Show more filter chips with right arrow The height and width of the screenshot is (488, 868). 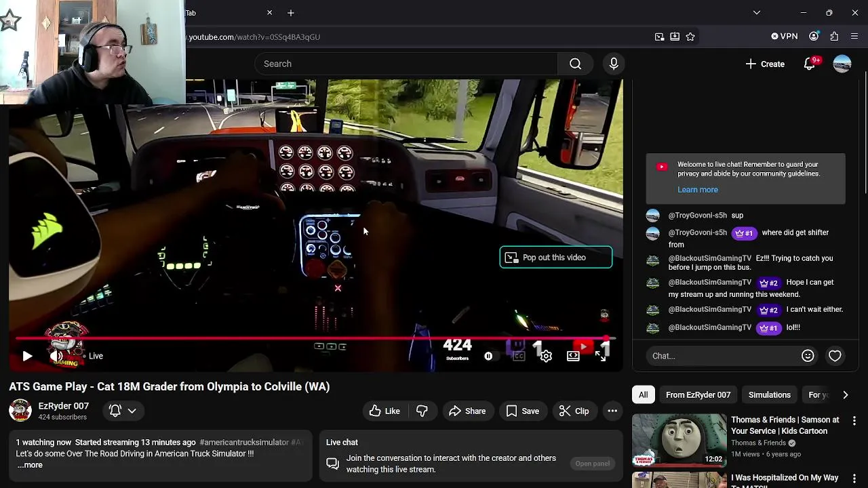[x=845, y=394]
